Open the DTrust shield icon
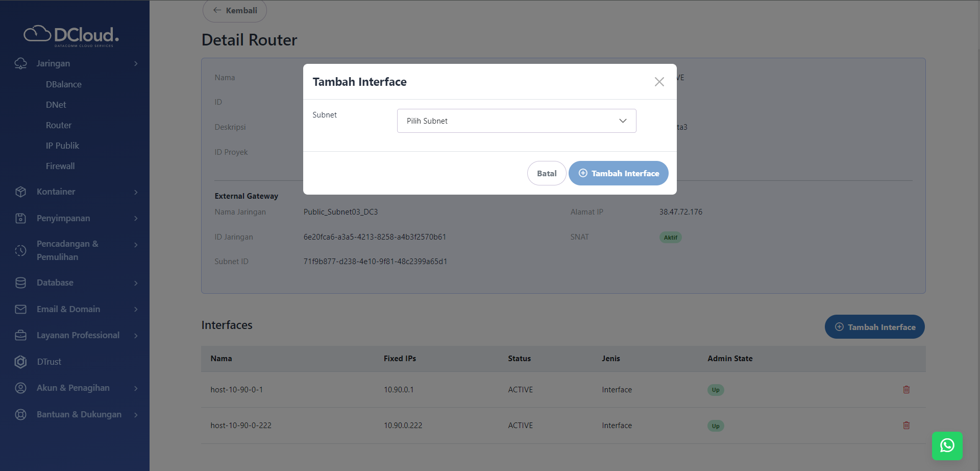The width and height of the screenshot is (980, 471). point(20,362)
